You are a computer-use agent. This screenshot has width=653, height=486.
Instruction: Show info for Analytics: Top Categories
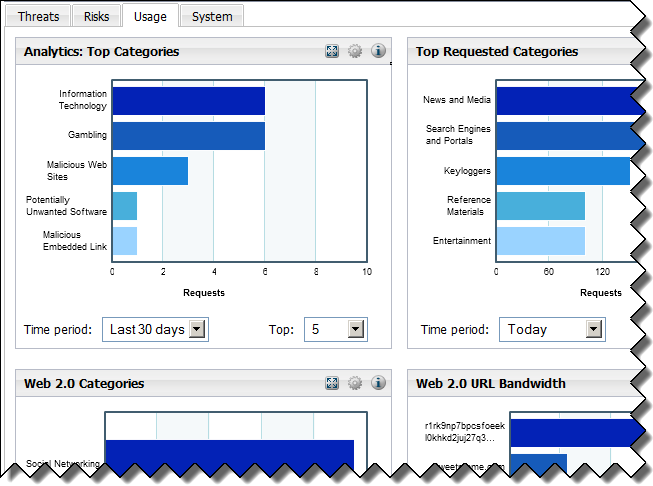tap(378, 51)
